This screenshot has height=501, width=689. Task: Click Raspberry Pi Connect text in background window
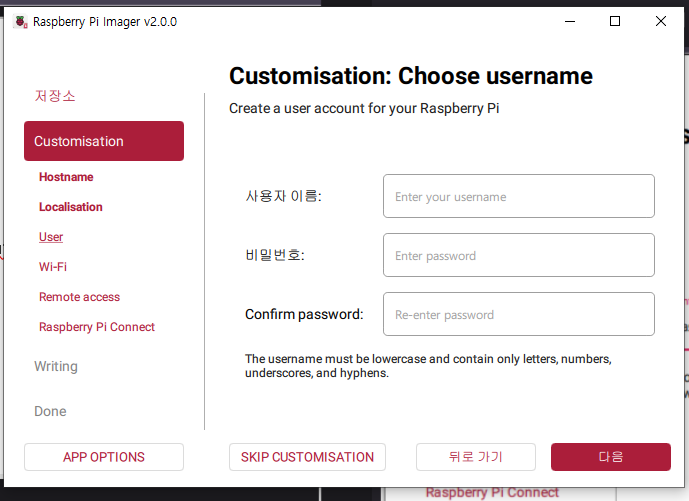tap(492, 493)
